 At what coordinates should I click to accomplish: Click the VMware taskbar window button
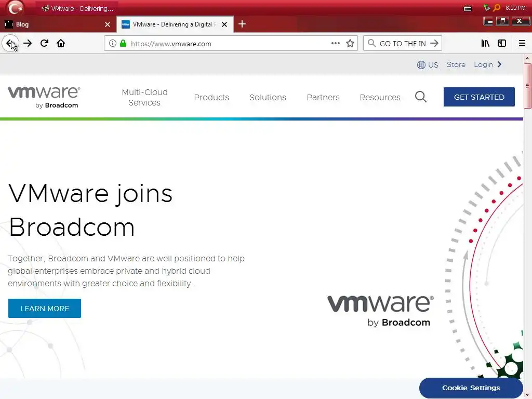pos(77,8)
